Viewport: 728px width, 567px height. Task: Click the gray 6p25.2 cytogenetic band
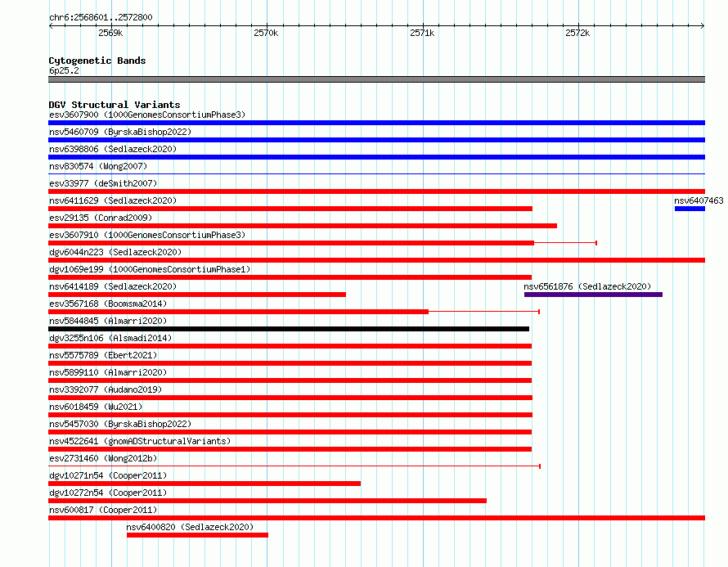pyautogui.click(x=376, y=79)
